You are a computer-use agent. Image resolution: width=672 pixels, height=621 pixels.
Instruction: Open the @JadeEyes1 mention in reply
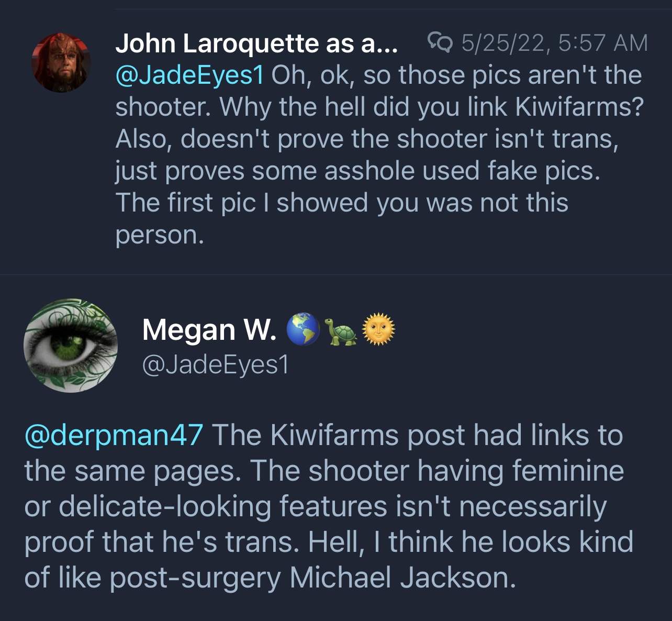point(189,75)
